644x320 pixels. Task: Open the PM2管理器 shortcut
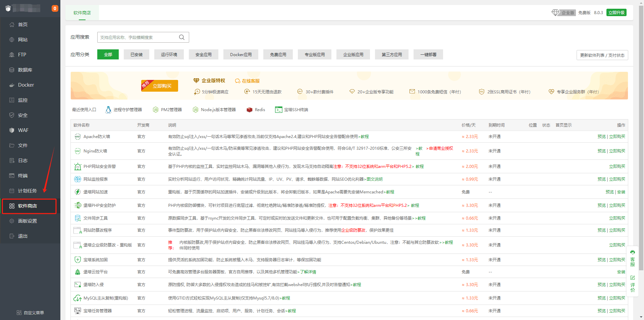[167, 110]
